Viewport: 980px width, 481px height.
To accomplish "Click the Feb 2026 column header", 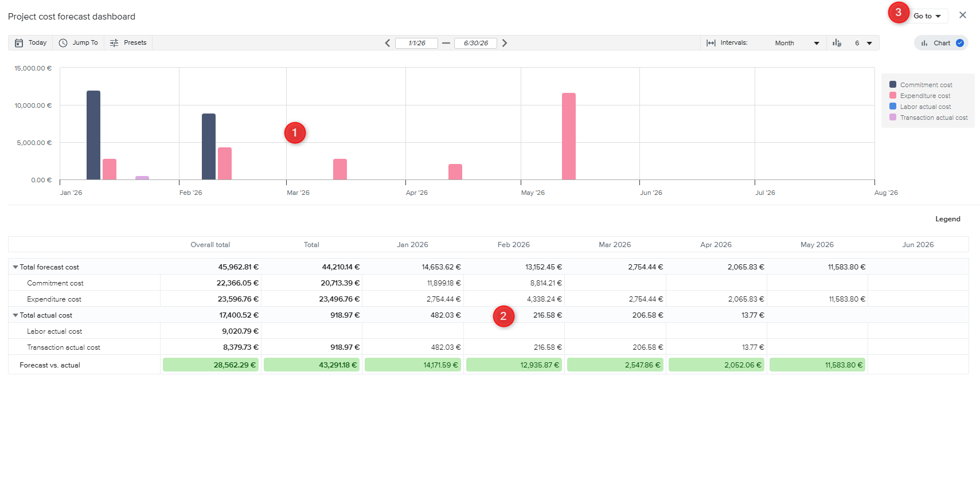I will click(513, 245).
